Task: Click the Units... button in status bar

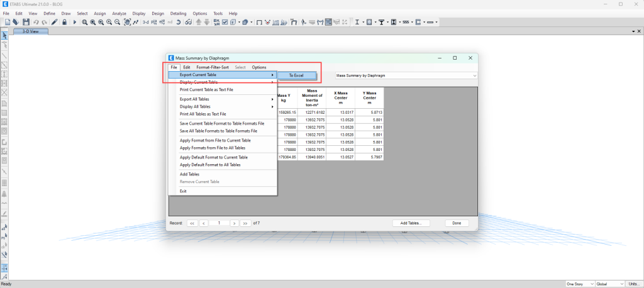Action: coord(633,284)
